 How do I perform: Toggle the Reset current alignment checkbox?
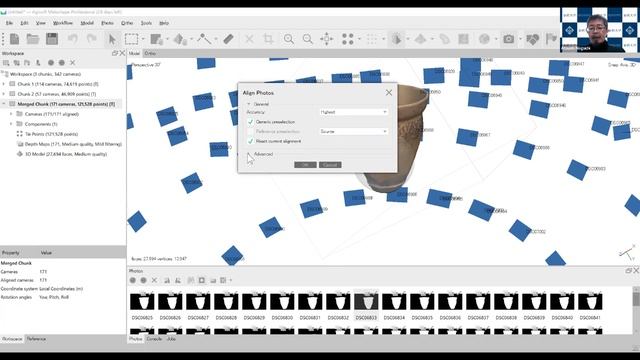(x=250, y=141)
